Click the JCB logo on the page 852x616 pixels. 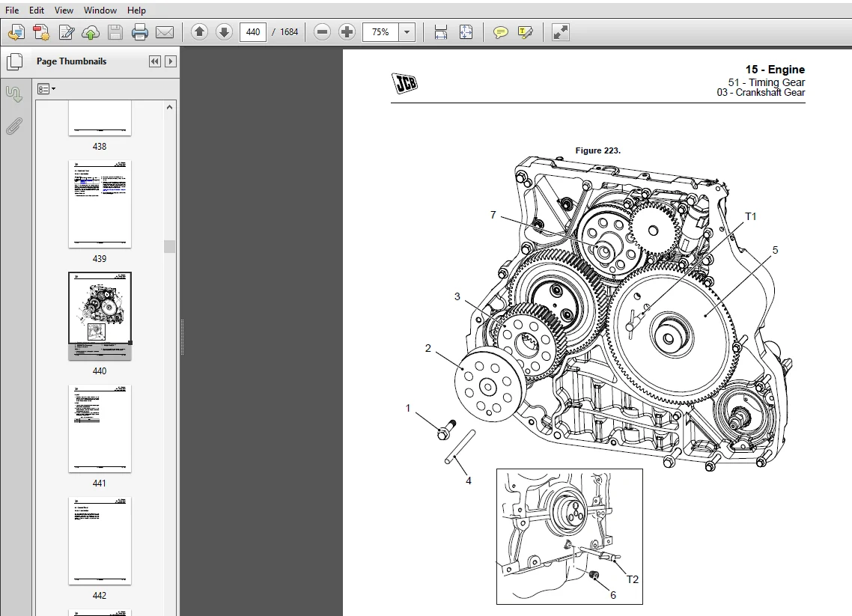pyautogui.click(x=404, y=83)
